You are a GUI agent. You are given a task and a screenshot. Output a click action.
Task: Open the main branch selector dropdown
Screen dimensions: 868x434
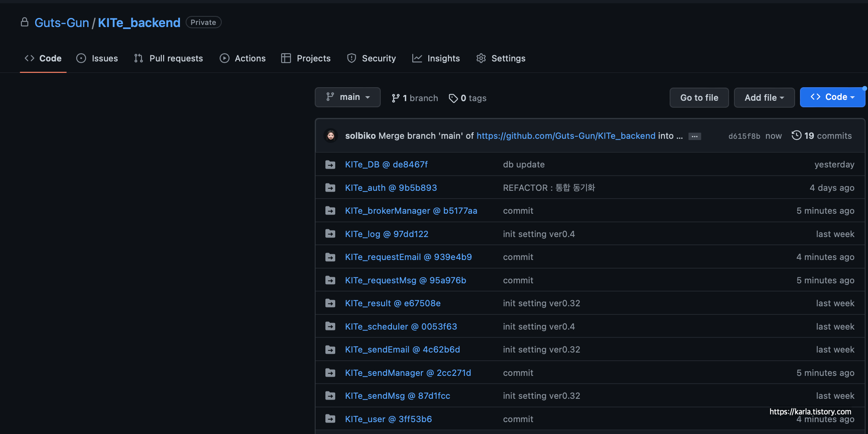(x=348, y=97)
